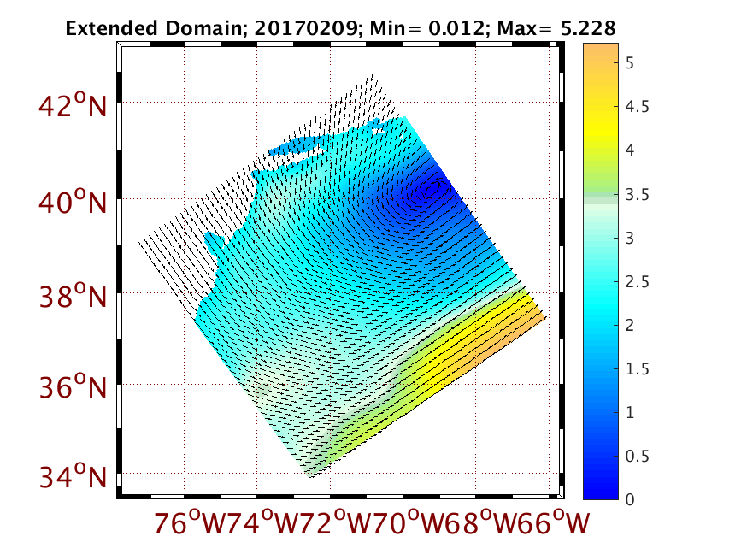Click the colorbar tick label 2.5
This screenshot has height=560, width=747.
pos(637,281)
